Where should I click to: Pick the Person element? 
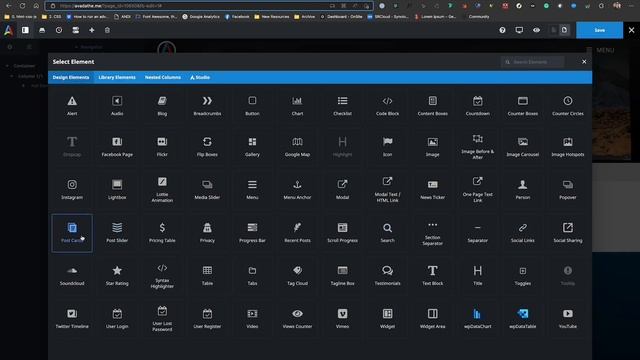[523, 189]
